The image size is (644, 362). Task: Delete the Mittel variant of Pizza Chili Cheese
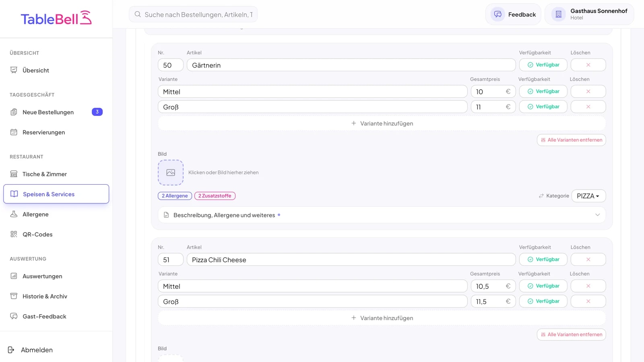(x=588, y=286)
